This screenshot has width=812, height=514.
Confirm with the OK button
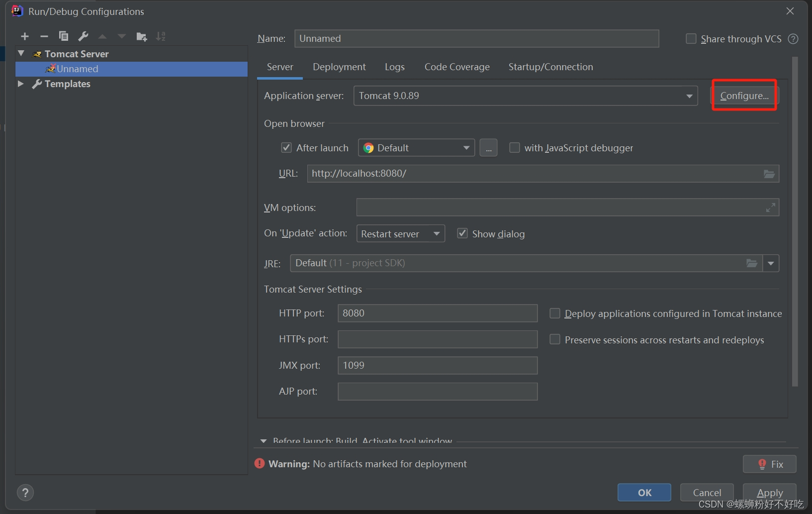click(644, 492)
